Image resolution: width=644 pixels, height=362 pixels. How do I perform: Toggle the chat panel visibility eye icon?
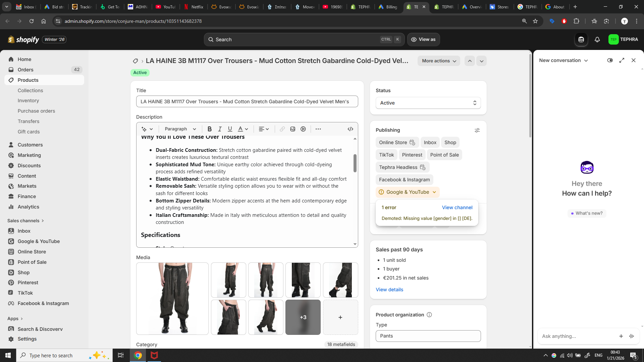pos(610,60)
